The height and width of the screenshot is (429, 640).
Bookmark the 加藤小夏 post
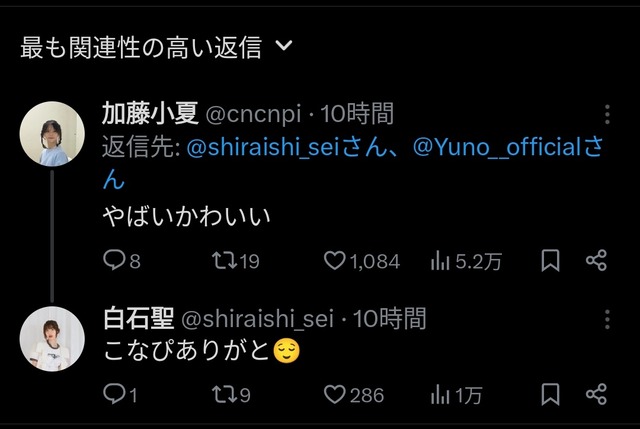tap(549, 261)
